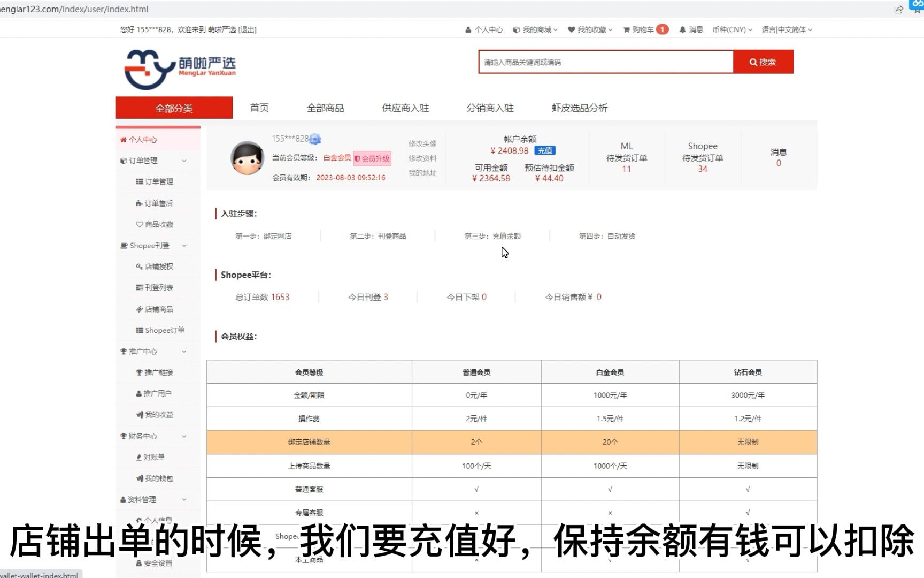
Task: Open 个人中心 in top bar
Action: pos(484,30)
